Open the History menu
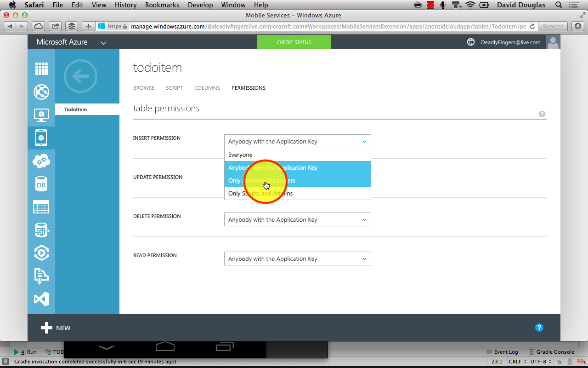Screen dimensions: 588x368 tap(125, 5)
